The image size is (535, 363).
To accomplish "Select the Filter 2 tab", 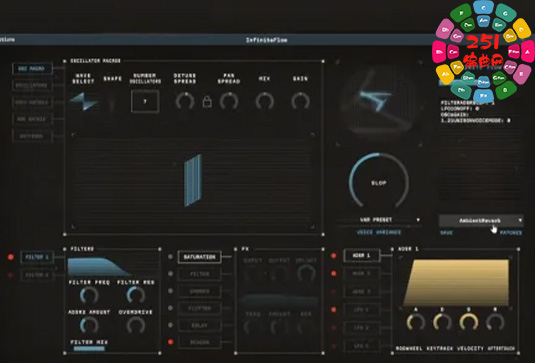I will (x=37, y=275).
